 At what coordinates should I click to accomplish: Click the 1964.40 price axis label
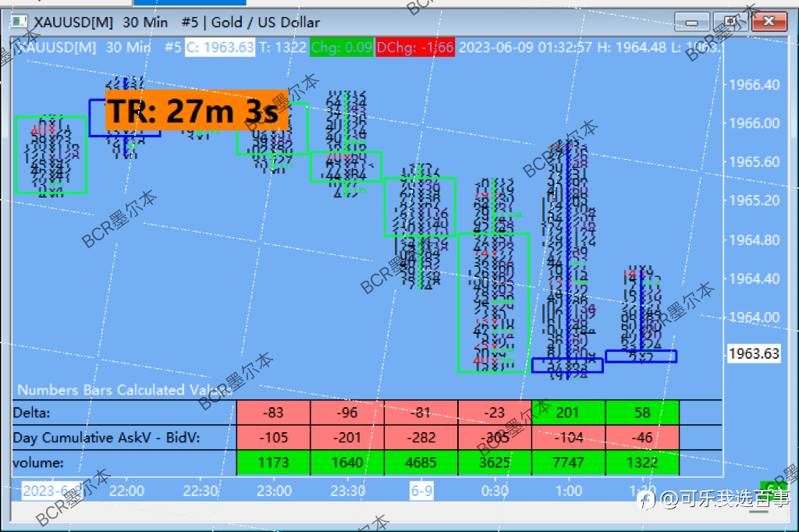(x=755, y=278)
